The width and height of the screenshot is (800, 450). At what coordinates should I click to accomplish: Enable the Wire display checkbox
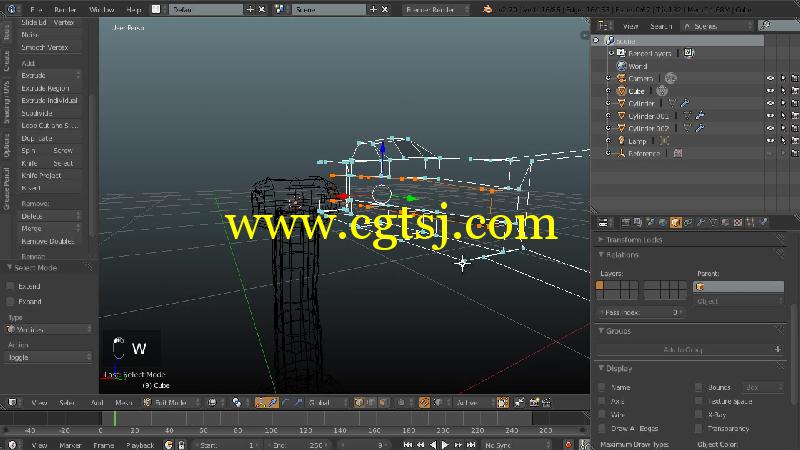coord(602,415)
